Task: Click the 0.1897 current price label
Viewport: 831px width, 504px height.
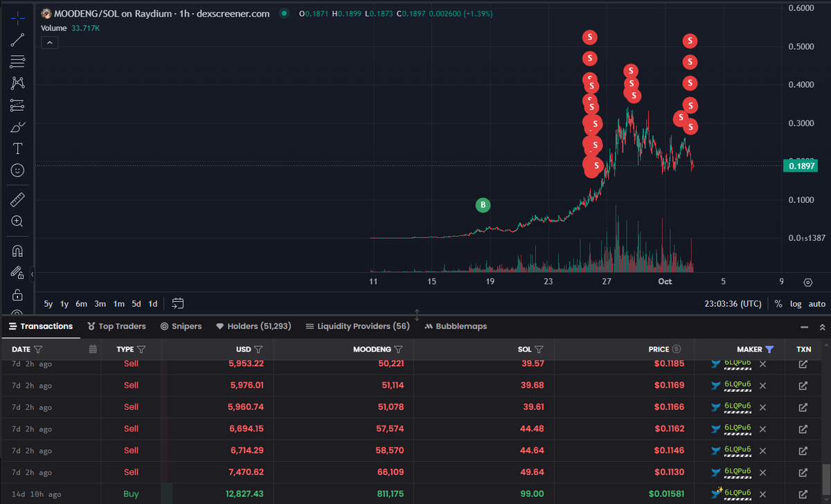Action: click(x=802, y=165)
